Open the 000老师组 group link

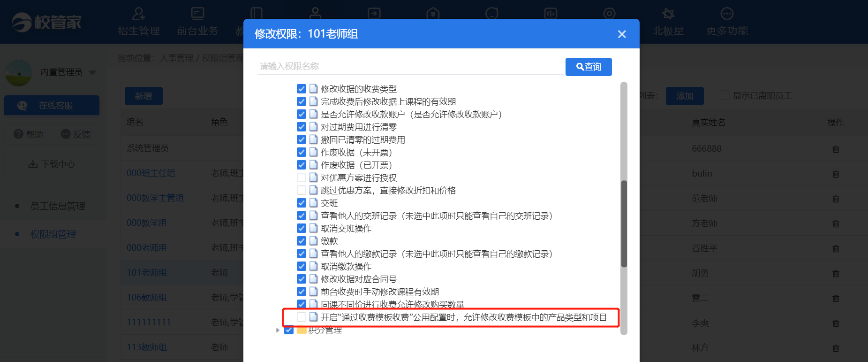(x=147, y=248)
